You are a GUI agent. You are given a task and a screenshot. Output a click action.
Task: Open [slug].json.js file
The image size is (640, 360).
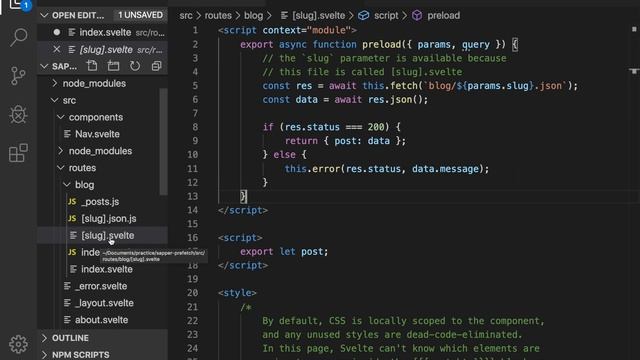tap(109, 219)
